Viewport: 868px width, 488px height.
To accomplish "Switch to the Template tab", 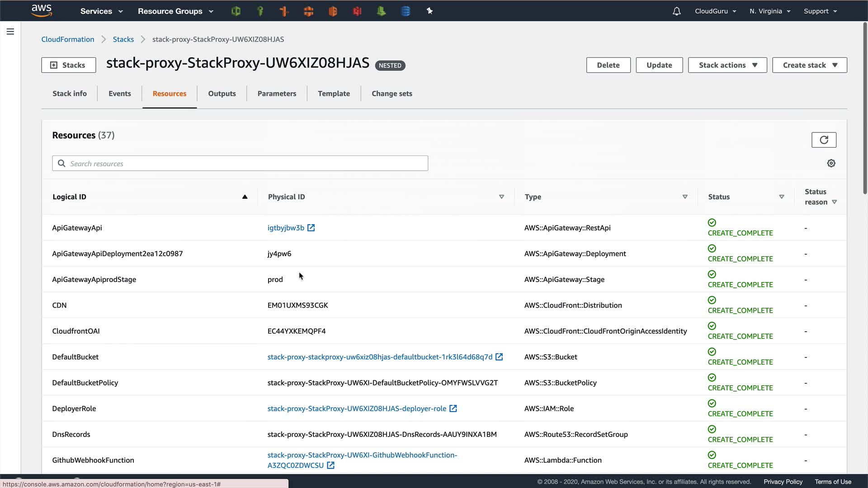I will click(x=334, y=94).
